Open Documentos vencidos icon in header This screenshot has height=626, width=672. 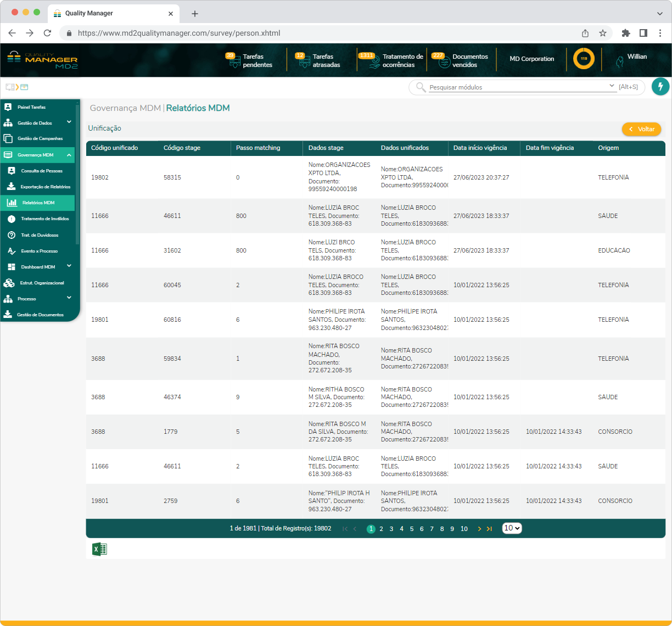[444, 60]
